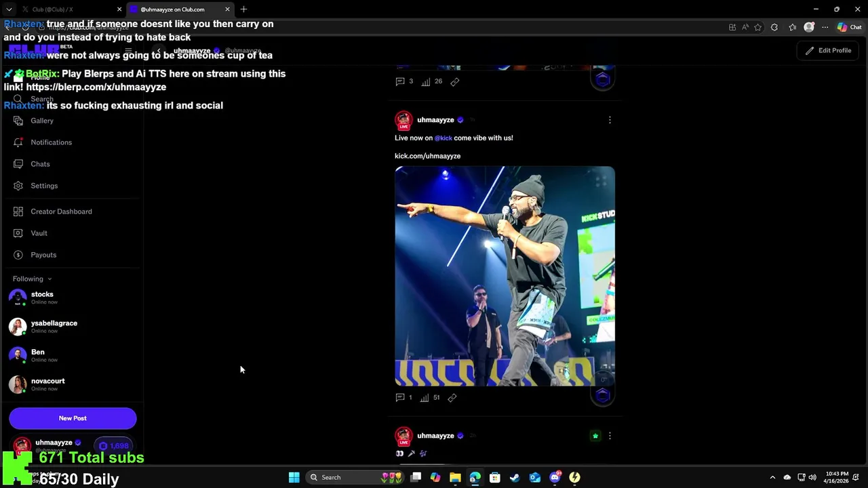Click hexagon tip button on Live now post

coord(603,394)
